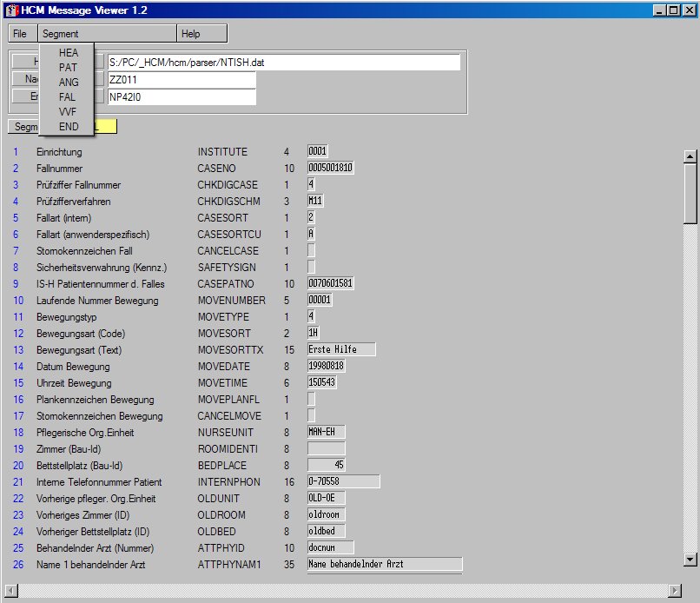700x603 pixels.
Task: Click the MOVESORTTX field containing Erste Hilfe
Action: [341, 349]
